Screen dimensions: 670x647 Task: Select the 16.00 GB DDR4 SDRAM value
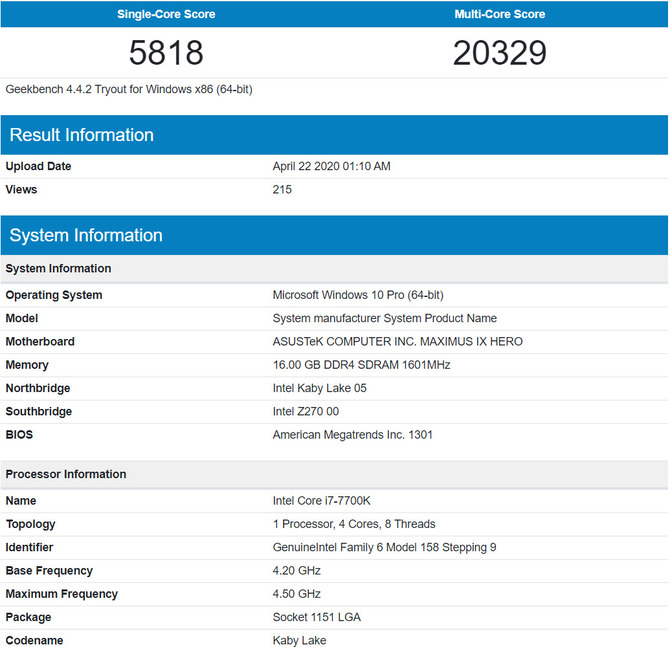pyautogui.click(x=361, y=365)
